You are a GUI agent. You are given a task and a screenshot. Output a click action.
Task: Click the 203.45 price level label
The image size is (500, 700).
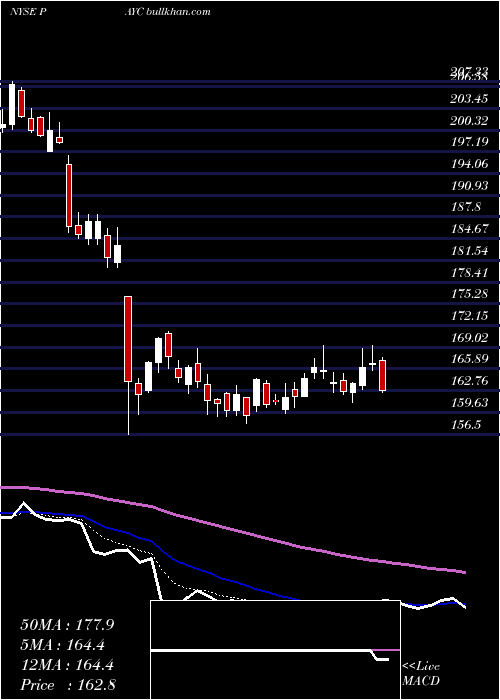[469, 99]
